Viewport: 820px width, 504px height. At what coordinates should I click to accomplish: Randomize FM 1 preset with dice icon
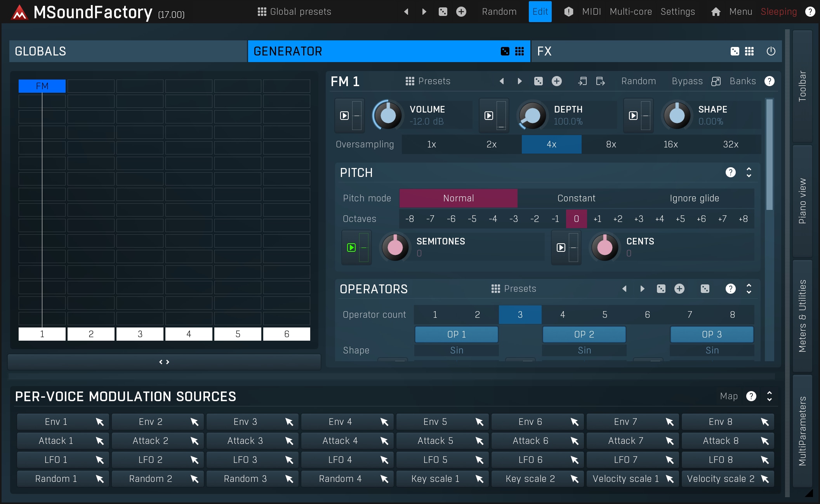[538, 81]
